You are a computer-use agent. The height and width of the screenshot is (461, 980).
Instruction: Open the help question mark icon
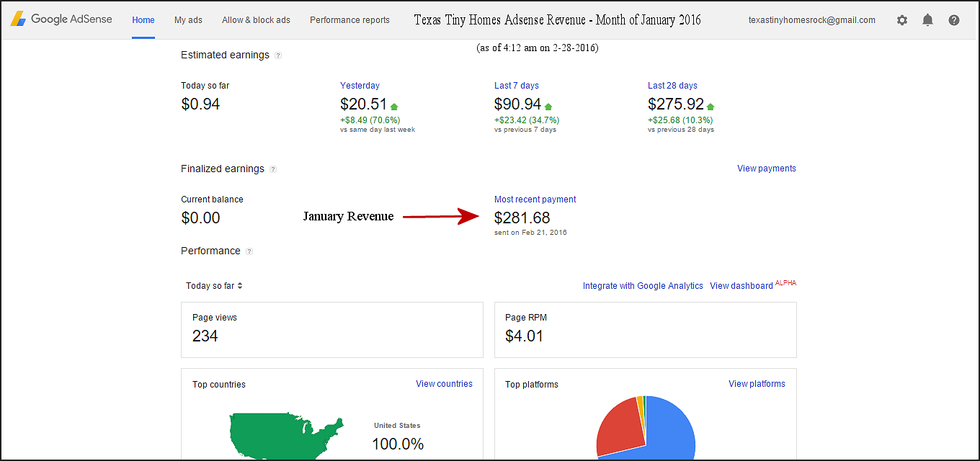tap(954, 20)
